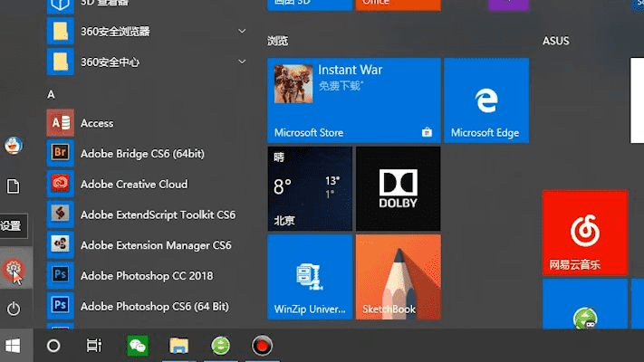Open the Windows Start button
Screen dimensions: 644x362
point(14,346)
